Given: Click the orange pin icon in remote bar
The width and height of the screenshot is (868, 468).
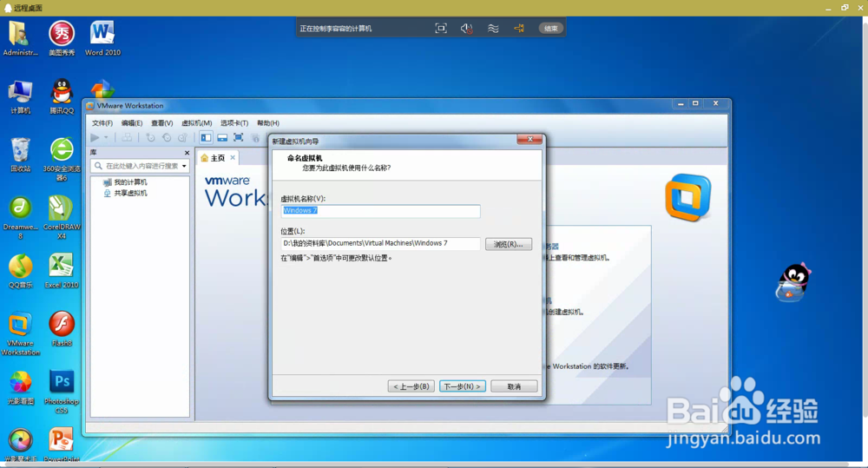Looking at the screenshot, I should tap(519, 29).
